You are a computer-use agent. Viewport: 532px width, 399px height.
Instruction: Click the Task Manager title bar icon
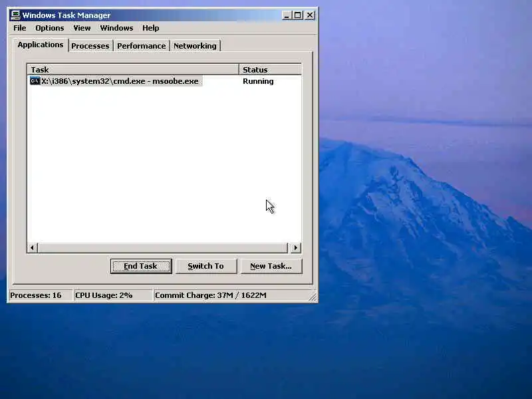tap(15, 15)
